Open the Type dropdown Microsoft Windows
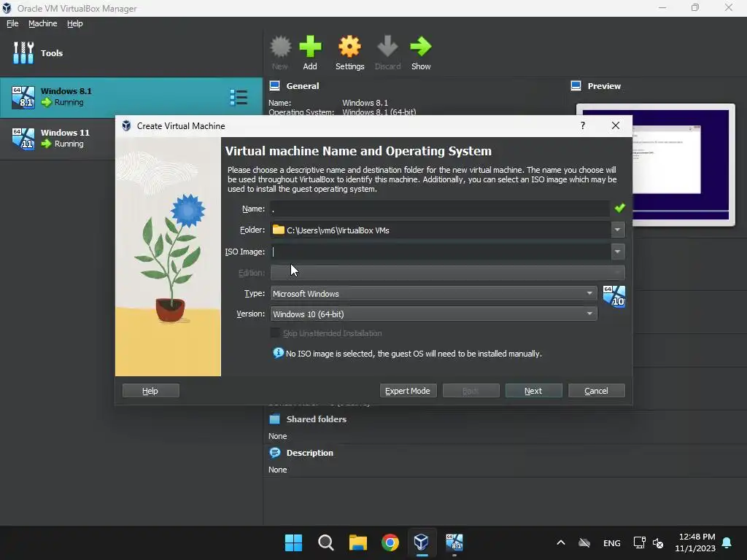 click(433, 293)
